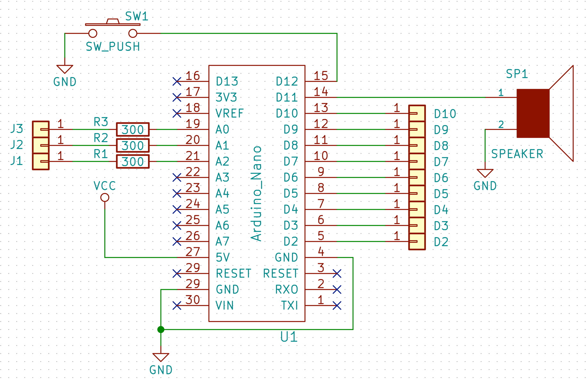
Task: Click the VIN pin name
Action: 225,305
